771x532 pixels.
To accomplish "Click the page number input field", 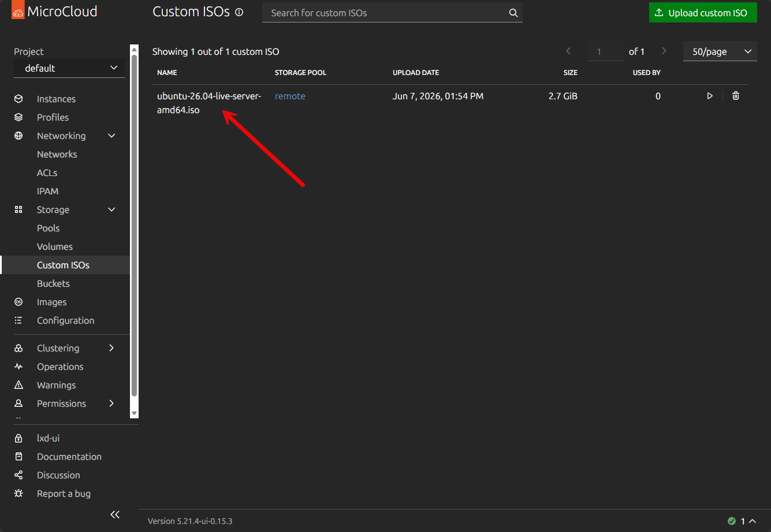I will click(x=605, y=51).
